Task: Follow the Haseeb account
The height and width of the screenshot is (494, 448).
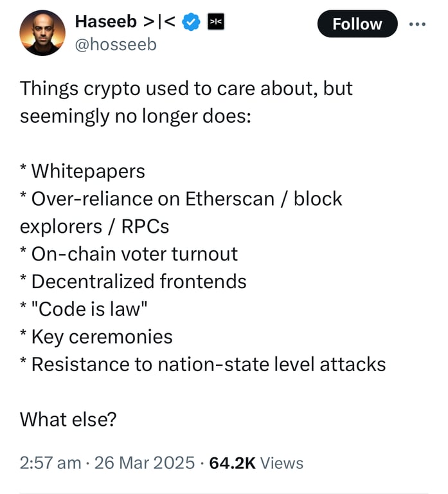Action: (357, 24)
